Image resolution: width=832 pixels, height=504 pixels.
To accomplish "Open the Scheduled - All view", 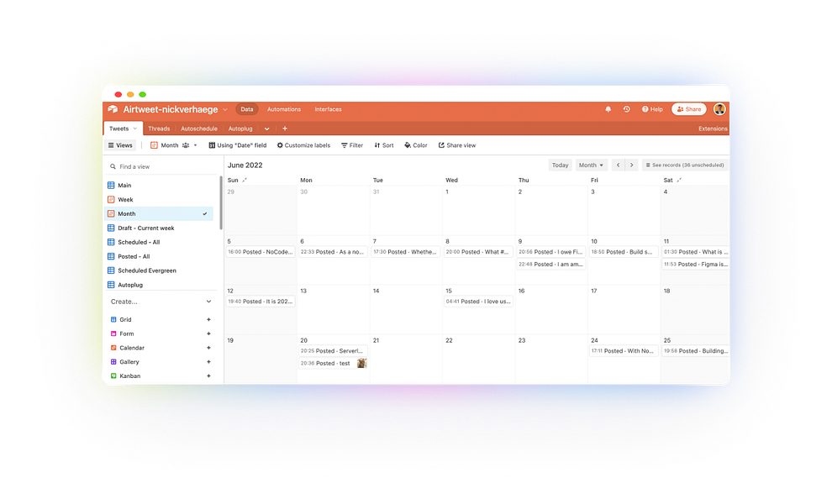I will 160,242.
